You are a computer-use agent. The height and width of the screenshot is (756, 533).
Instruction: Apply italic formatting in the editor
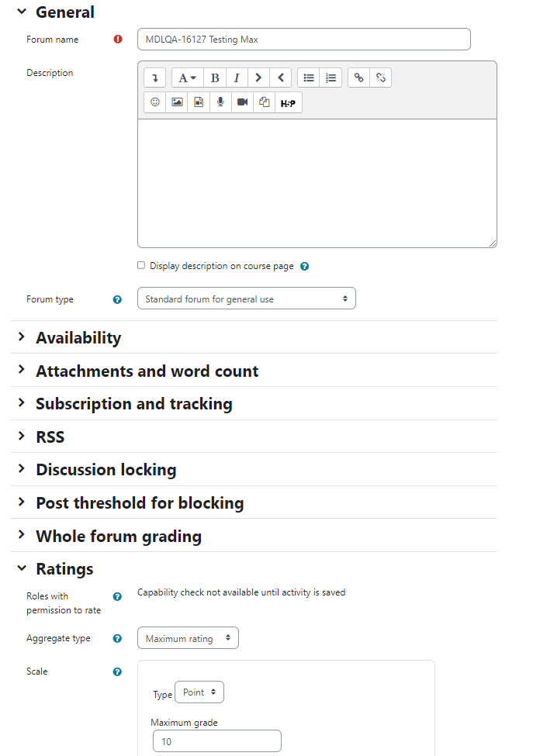click(237, 78)
